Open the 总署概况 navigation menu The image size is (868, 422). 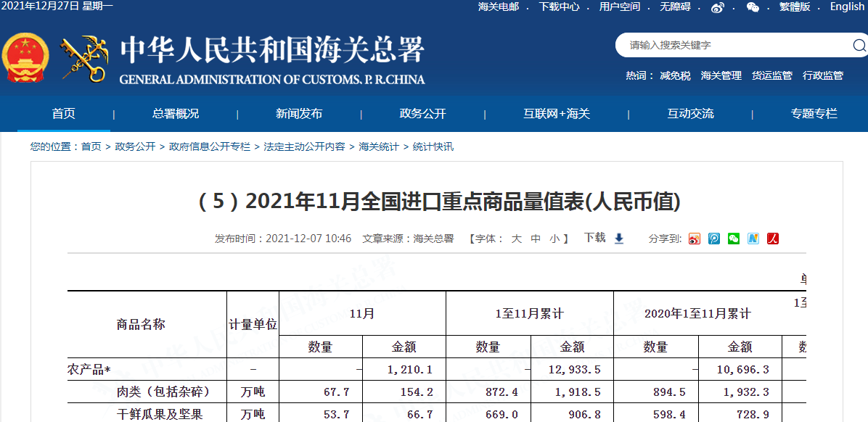[176, 114]
